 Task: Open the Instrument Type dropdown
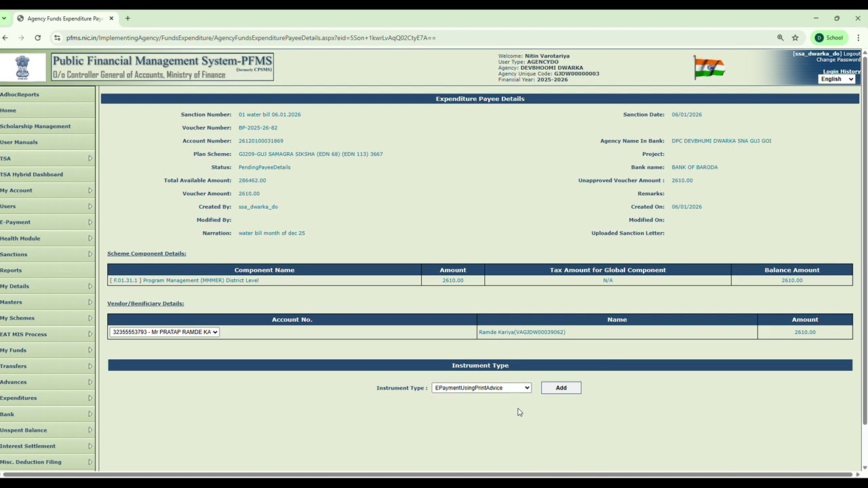pyautogui.click(x=481, y=388)
